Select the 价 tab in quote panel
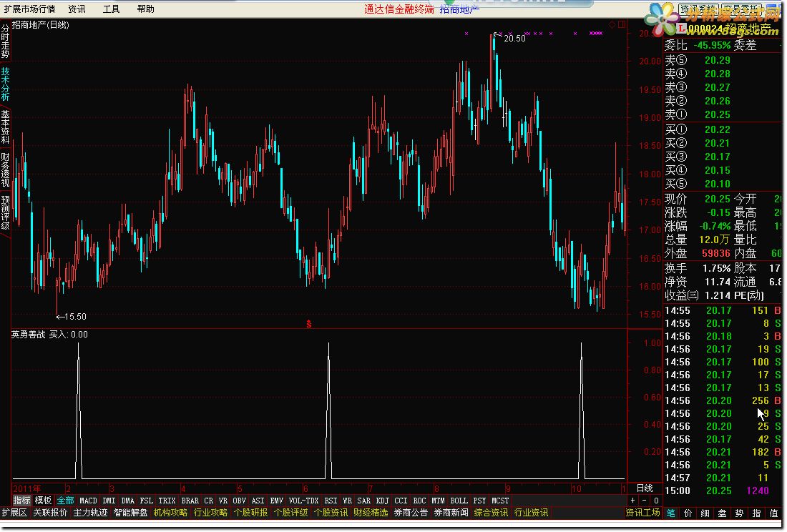The width and height of the screenshot is (787, 532). pyautogui.click(x=688, y=513)
